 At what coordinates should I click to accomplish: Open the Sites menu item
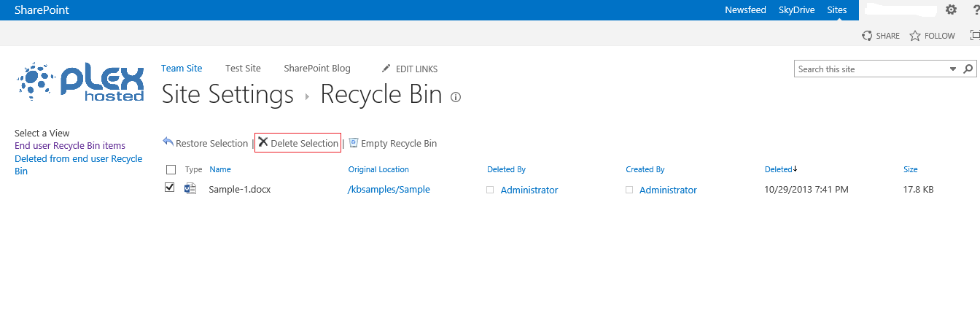(837, 10)
